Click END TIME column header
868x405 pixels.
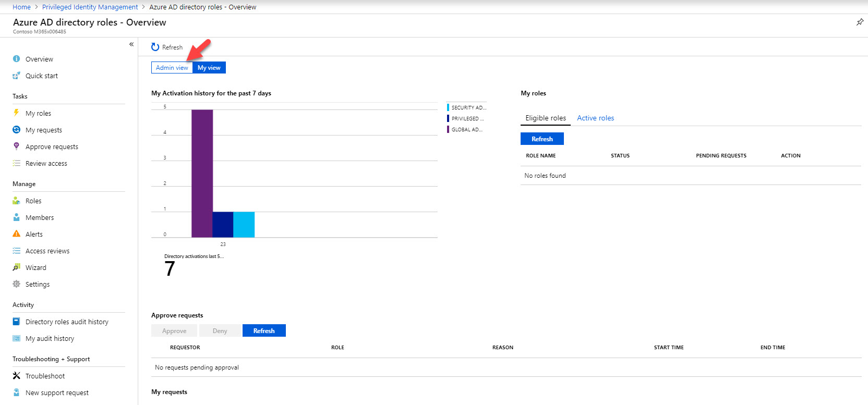click(773, 348)
